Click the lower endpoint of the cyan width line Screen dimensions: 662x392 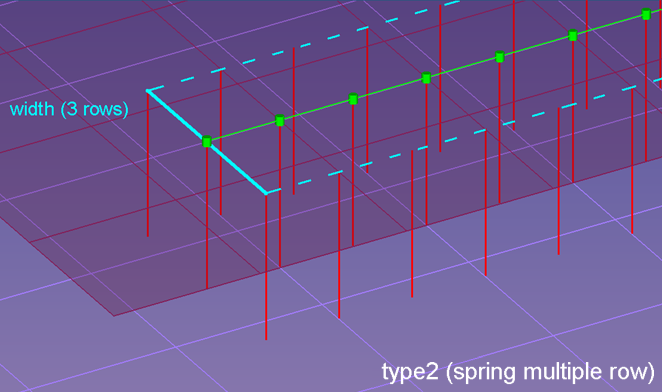point(266,194)
